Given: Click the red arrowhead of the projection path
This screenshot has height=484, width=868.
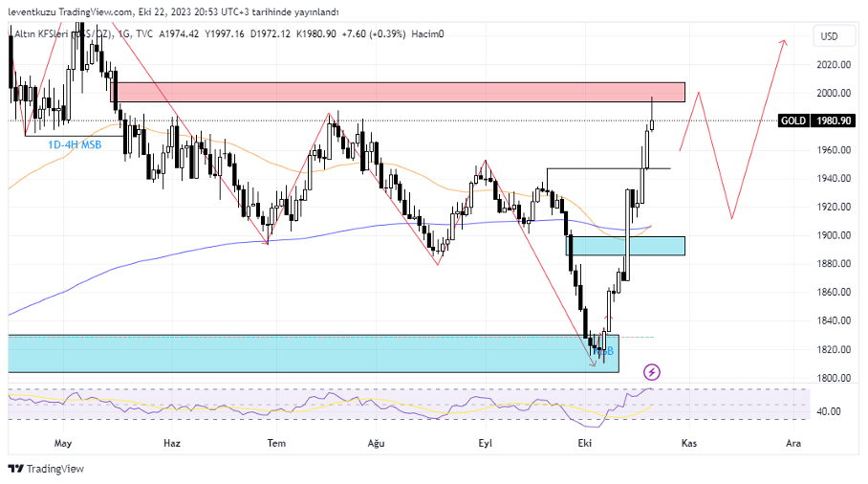Looking at the screenshot, I should pyautogui.click(x=784, y=42).
